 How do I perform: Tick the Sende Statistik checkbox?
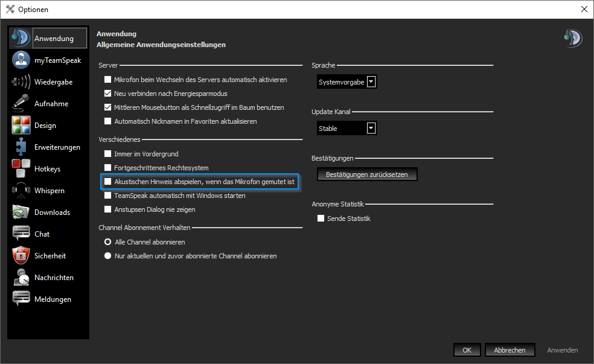(x=321, y=218)
